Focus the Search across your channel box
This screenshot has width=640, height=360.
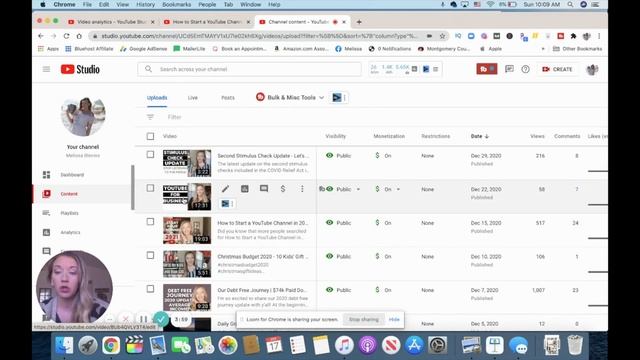[249, 69]
